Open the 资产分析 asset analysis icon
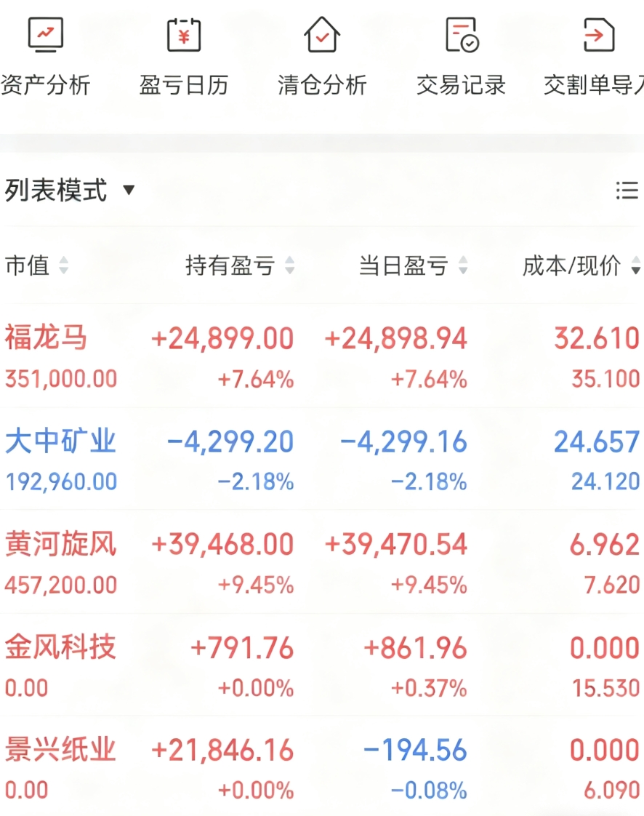Screen dimensions: 644x816 (46, 34)
